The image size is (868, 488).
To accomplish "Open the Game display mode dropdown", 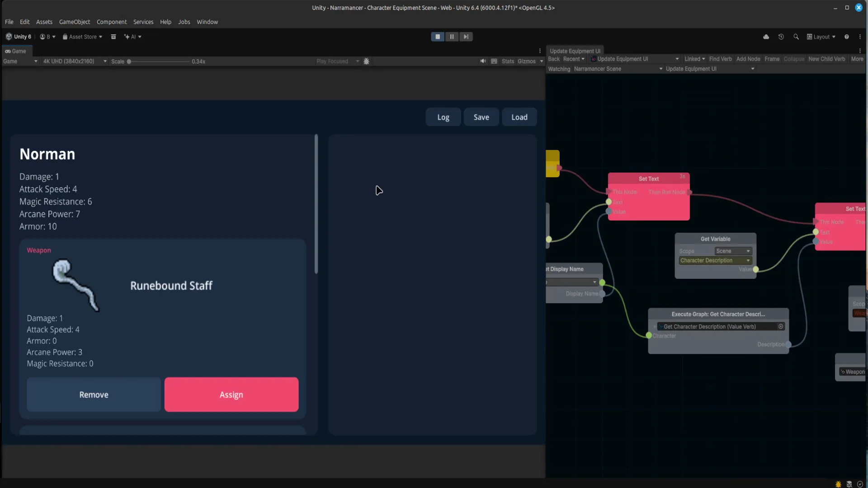I will 20,61.
